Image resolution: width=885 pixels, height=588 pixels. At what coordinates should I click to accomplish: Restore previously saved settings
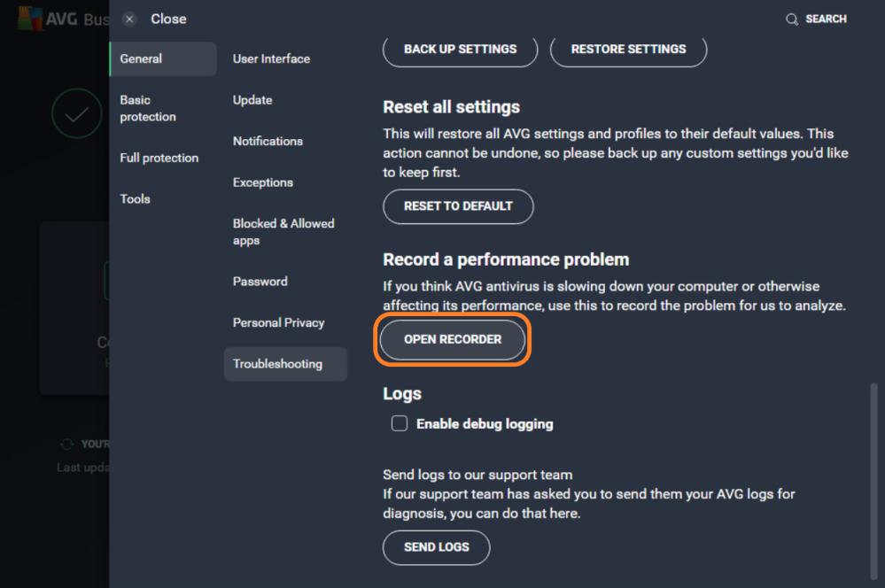pos(628,50)
